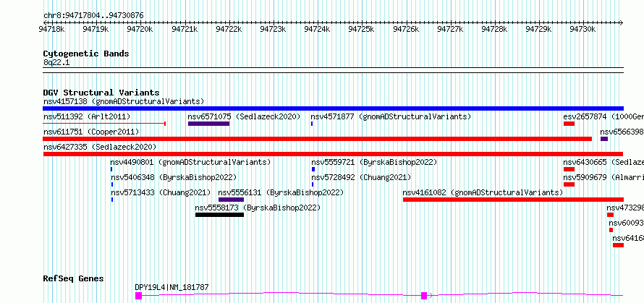The image size is (644, 303).
Task: Click the small purple bar under nsv6566398
Action: tap(604, 139)
